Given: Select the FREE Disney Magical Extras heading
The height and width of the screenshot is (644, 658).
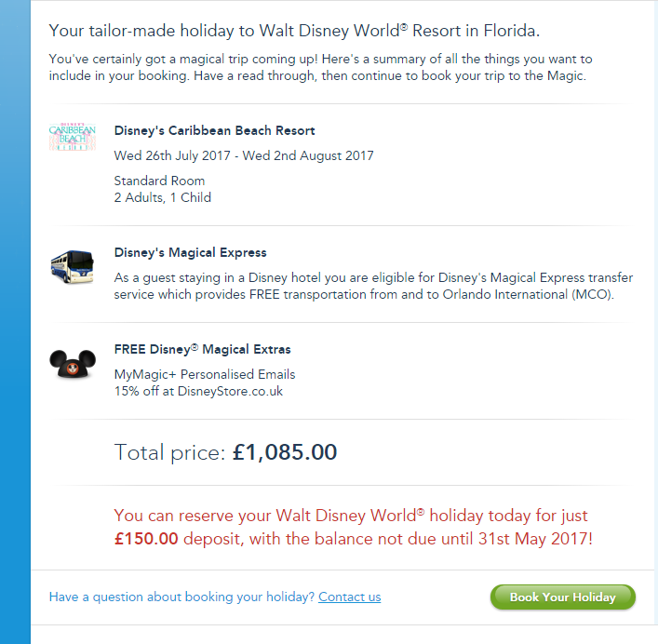Looking at the screenshot, I should (202, 349).
